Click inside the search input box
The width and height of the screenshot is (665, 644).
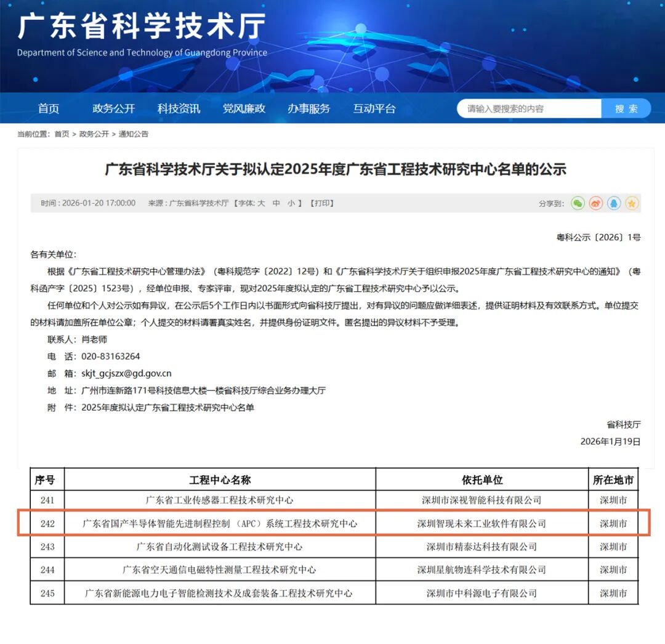(526, 108)
